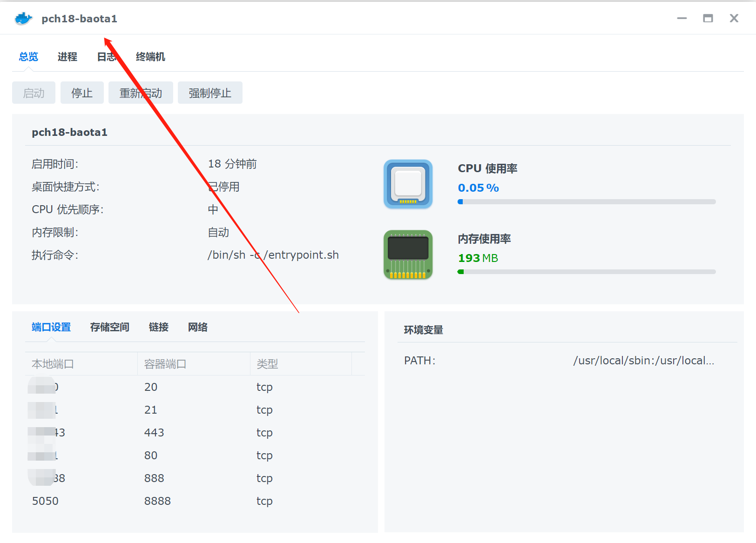The width and height of the screenshot is (756, 543).
Task: Open the 存储空间 panel section
Action: 109,327
